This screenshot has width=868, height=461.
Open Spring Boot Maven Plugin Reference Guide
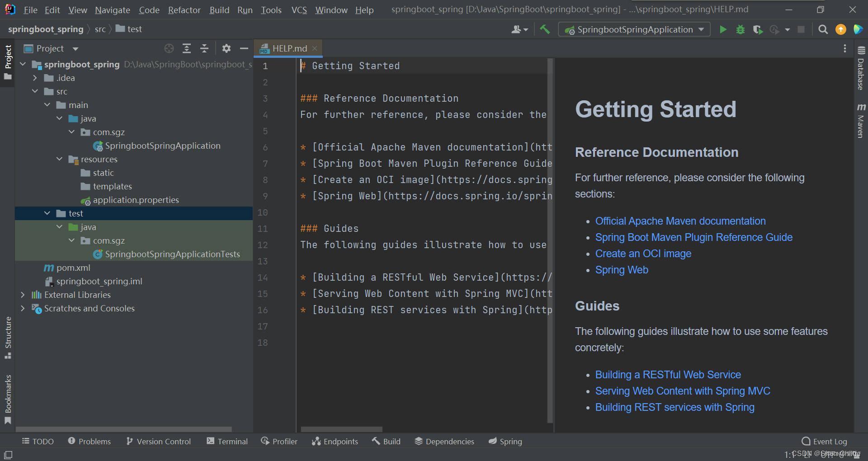pyautogui.click(x=694, y=237)
